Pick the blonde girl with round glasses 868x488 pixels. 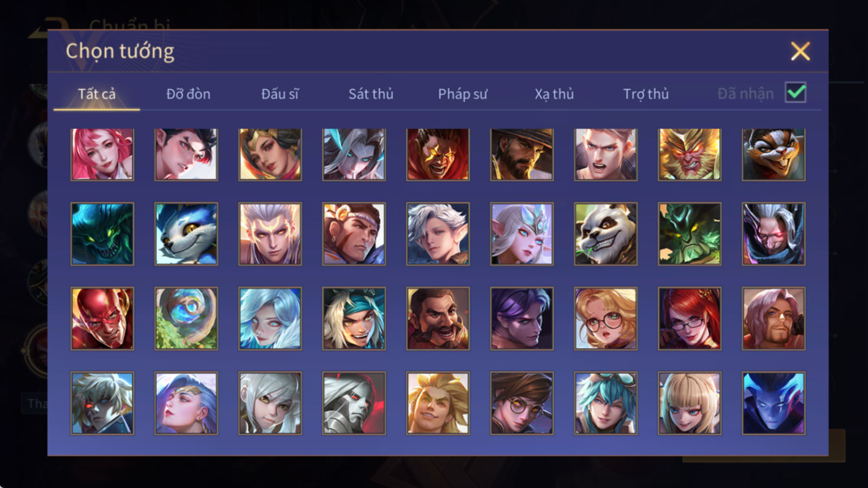pyautogui.click(x=605, y=318)
